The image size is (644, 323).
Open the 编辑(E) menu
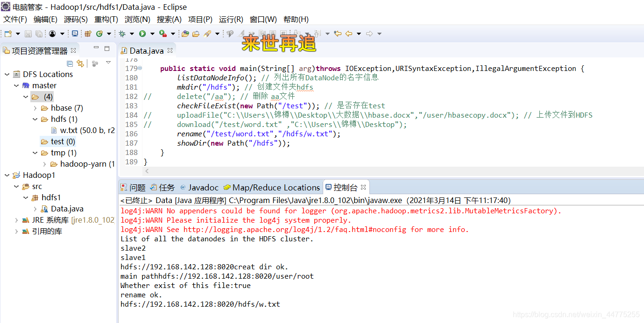coord(45,19)
